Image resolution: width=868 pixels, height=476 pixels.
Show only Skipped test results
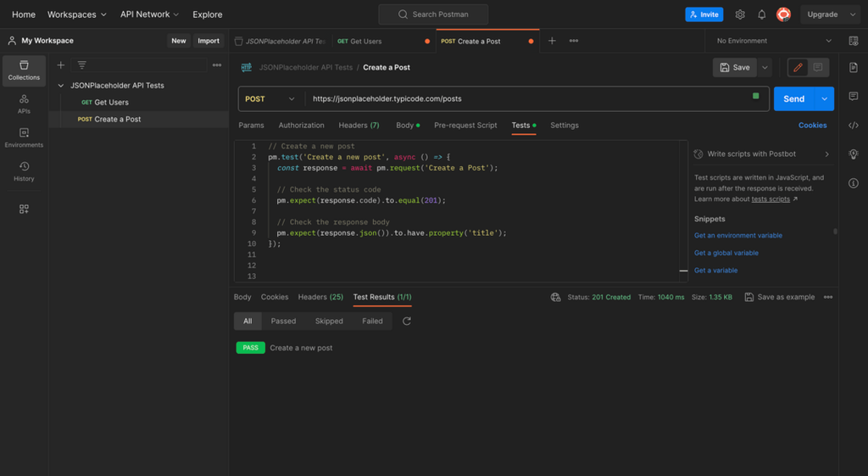329,322
